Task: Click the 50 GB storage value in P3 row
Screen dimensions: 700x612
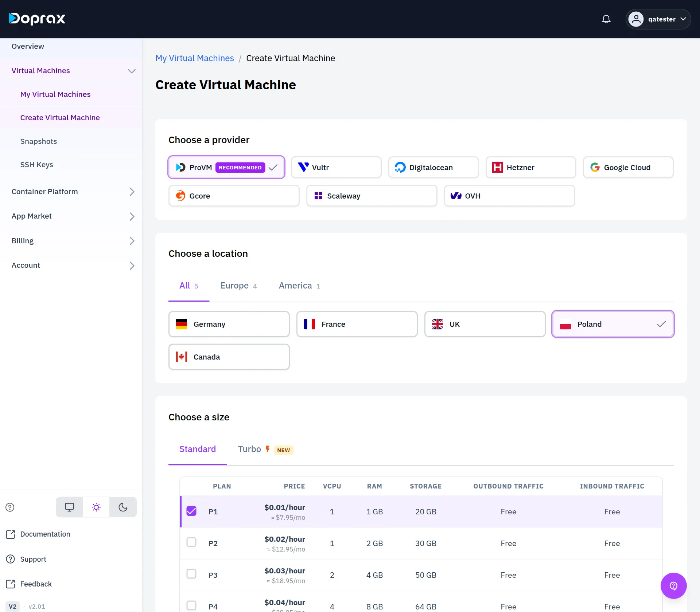Action: [426, 575]
